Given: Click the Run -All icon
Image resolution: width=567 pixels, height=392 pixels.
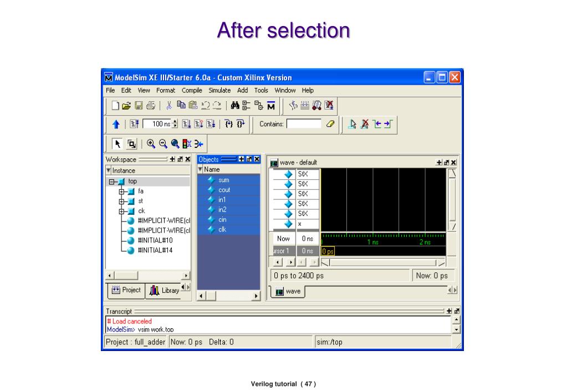Looking at the screenshot, I should 211,124.
